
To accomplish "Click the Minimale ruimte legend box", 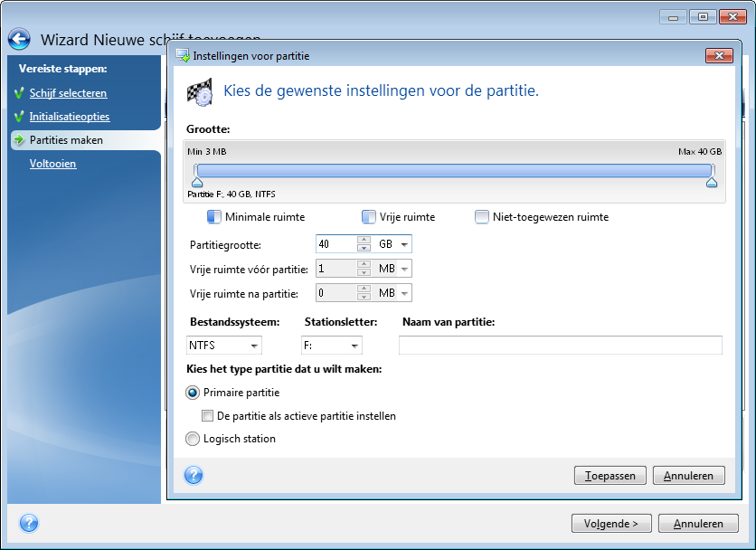I will coord(214,217).
